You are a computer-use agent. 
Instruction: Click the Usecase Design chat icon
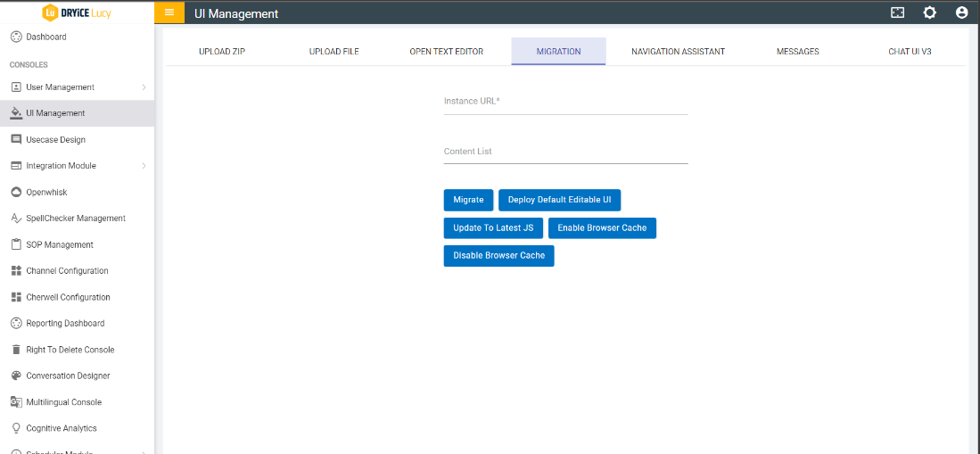pyautogui.click(x=16, y=139)
